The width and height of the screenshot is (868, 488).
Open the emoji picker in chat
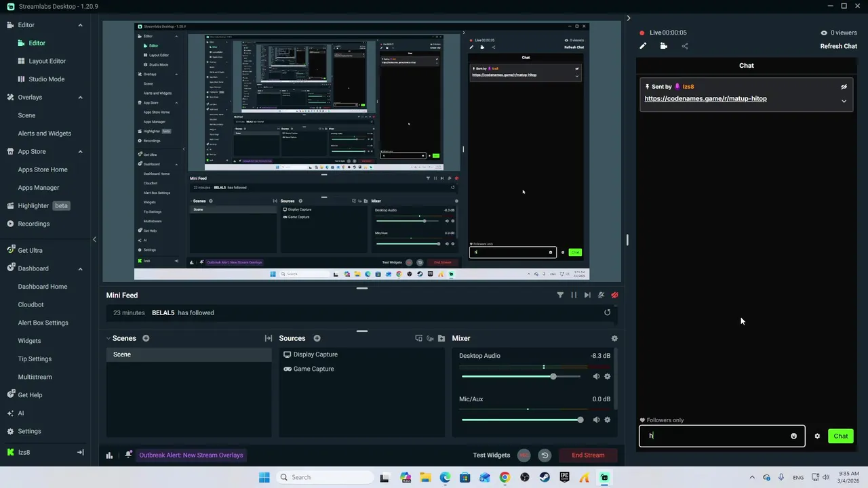click(x=793, y=436)
